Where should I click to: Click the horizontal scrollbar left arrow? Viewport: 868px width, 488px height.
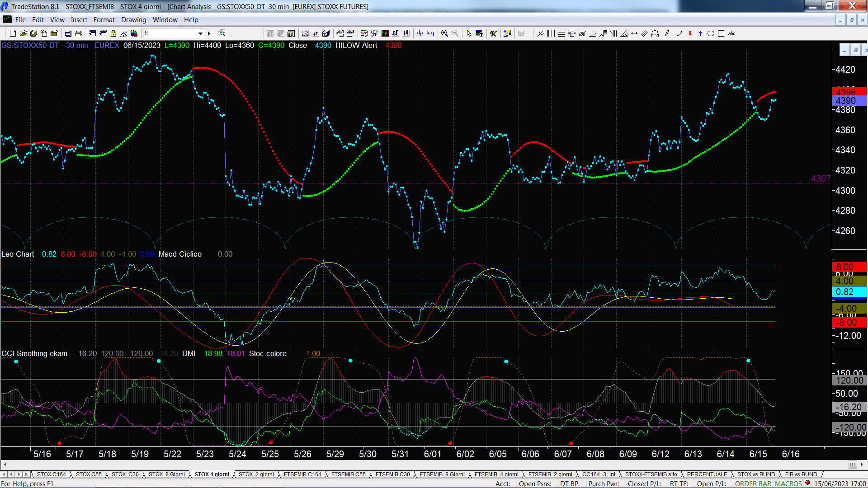[x=5, y=465]
